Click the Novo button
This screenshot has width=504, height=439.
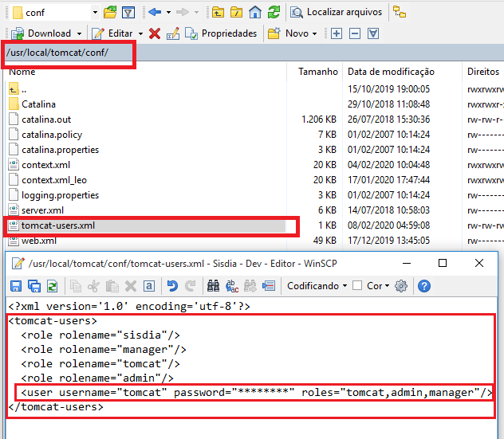tap(288, 33)
